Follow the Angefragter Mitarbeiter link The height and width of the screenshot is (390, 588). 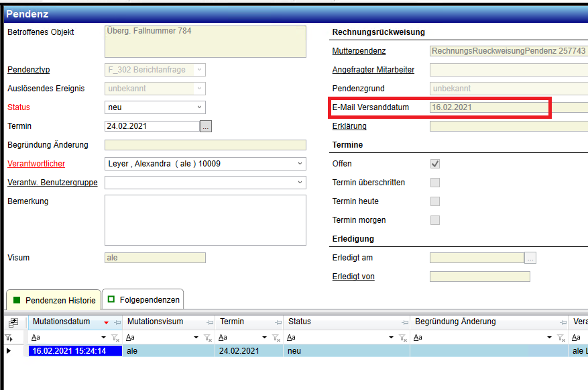[373, 70]
